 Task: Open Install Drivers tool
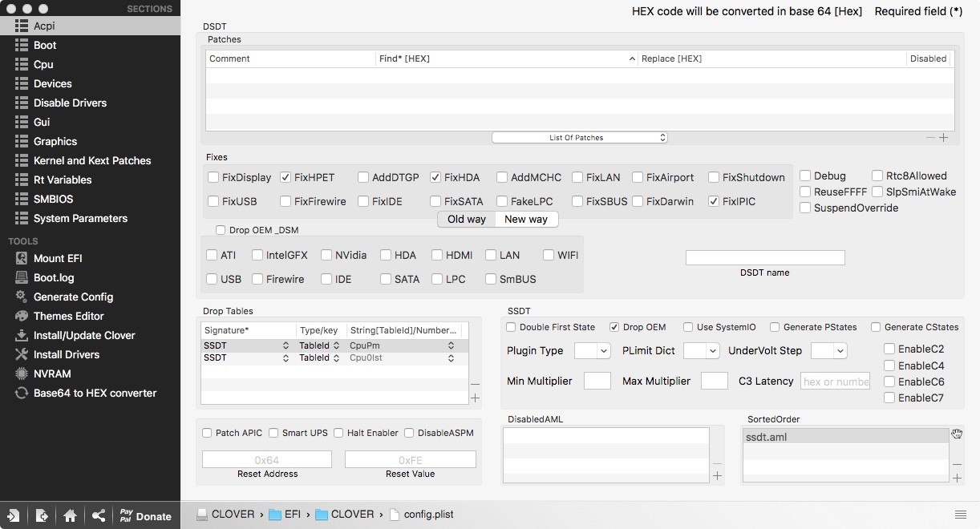click(x=66, y=354)
